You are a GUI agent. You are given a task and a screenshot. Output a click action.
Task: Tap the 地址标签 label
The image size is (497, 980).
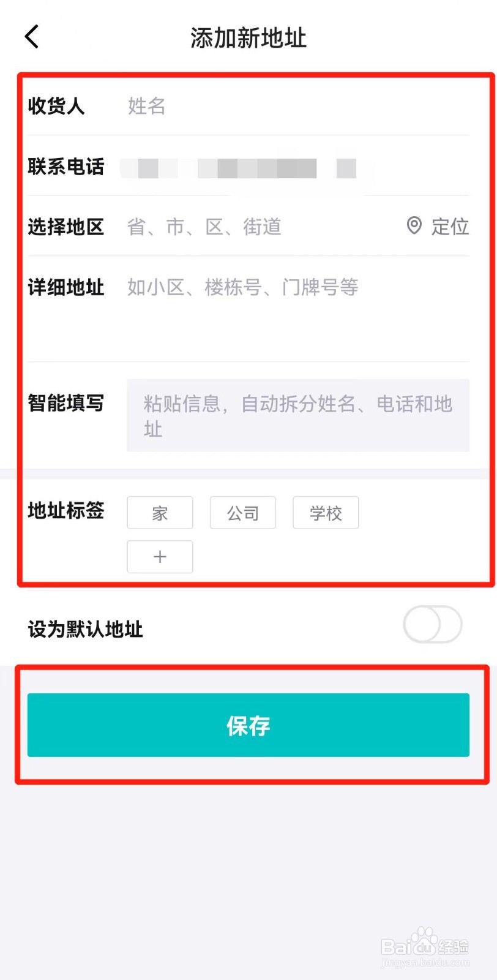(66, 510)
